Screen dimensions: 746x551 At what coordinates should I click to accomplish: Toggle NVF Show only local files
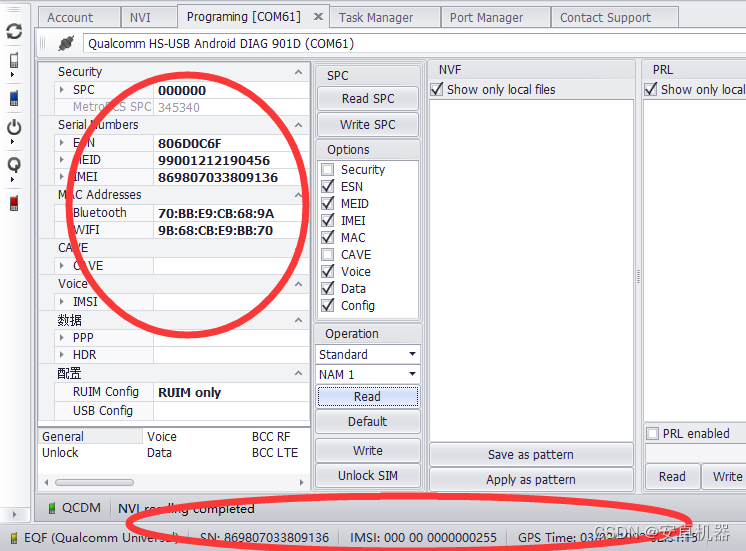pos(437,89)
